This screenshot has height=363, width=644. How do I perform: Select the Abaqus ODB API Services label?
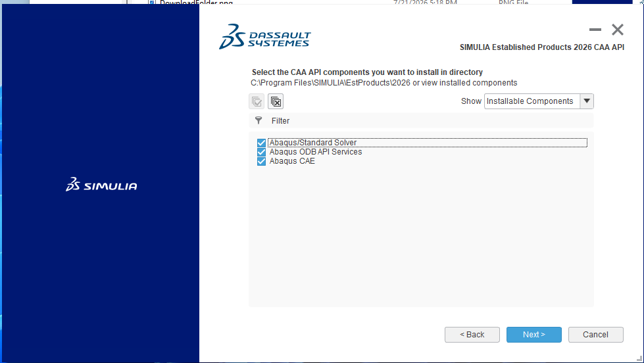tap(316, 152)
